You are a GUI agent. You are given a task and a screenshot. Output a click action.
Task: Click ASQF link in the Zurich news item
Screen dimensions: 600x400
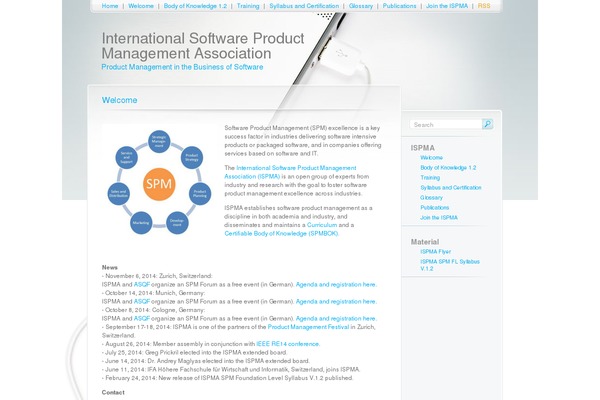(x=142, y=284)
